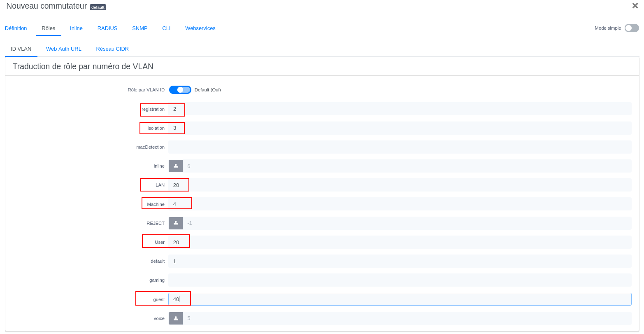Click the REJECT VLAN field showing -1
This screenshot has width=644, height=334.
click(x=407, y=223)
